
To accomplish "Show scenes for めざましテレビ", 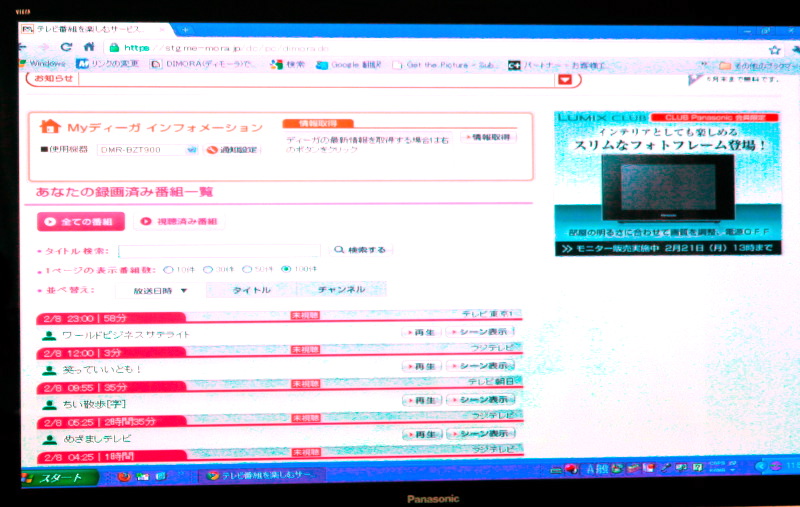I will coord(481,434).
